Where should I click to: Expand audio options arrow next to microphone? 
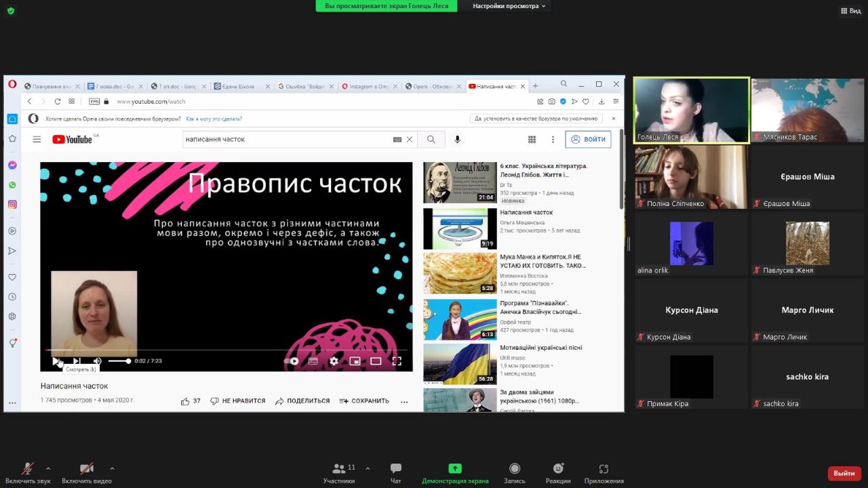click(x=48, y=468)
